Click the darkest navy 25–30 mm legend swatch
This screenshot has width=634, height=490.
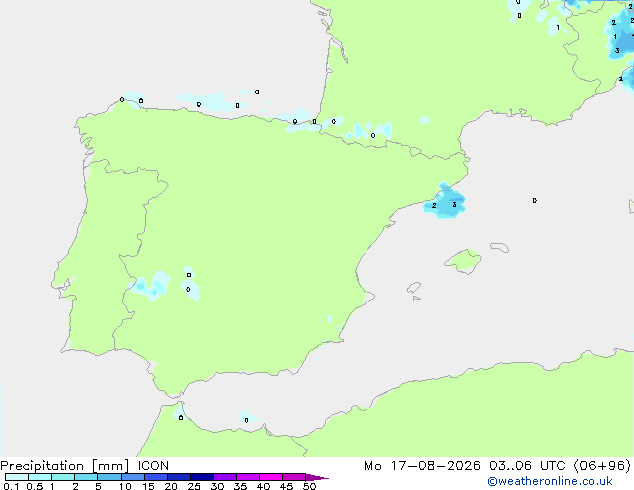[202, 477]
